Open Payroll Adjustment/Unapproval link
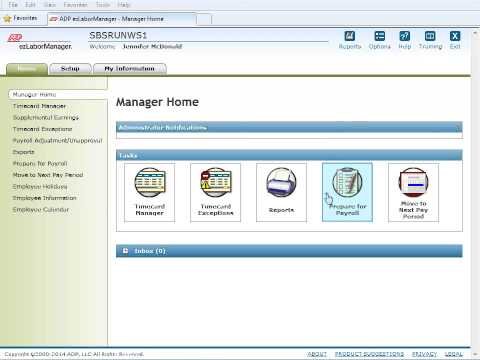 [58, 140]
